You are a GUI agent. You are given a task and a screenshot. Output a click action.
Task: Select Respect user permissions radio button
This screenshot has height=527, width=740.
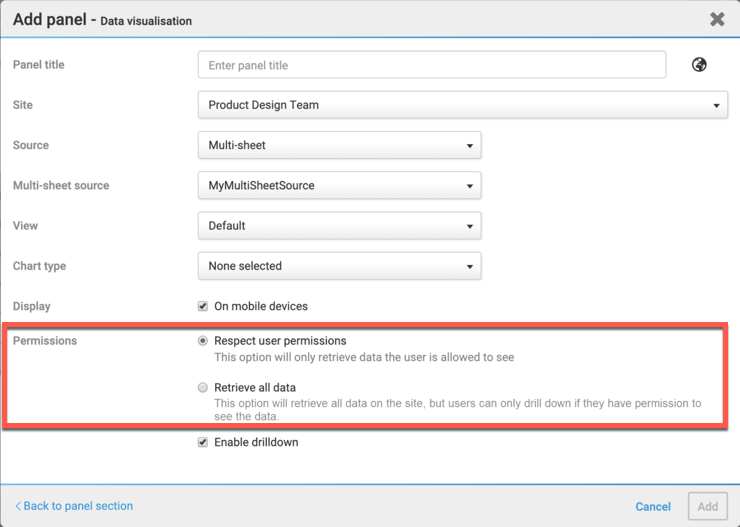point(203,341)
